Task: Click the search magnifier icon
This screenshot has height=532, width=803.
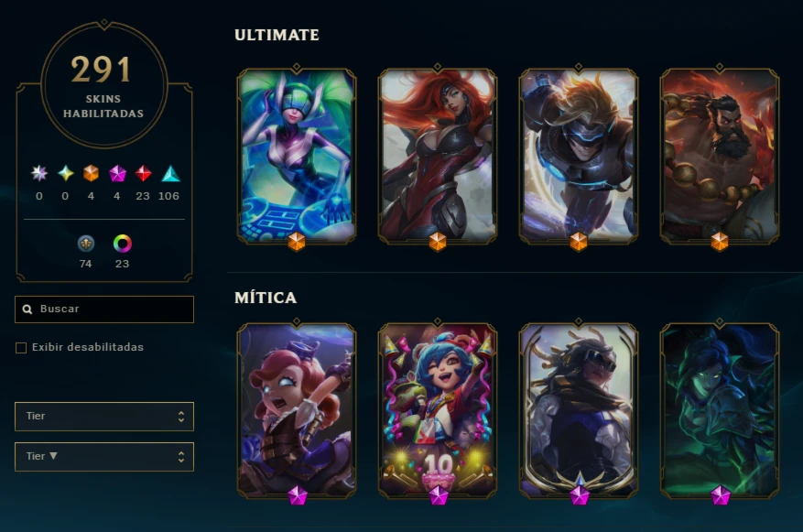Action: pyautogui.click(x=27, y=309)
